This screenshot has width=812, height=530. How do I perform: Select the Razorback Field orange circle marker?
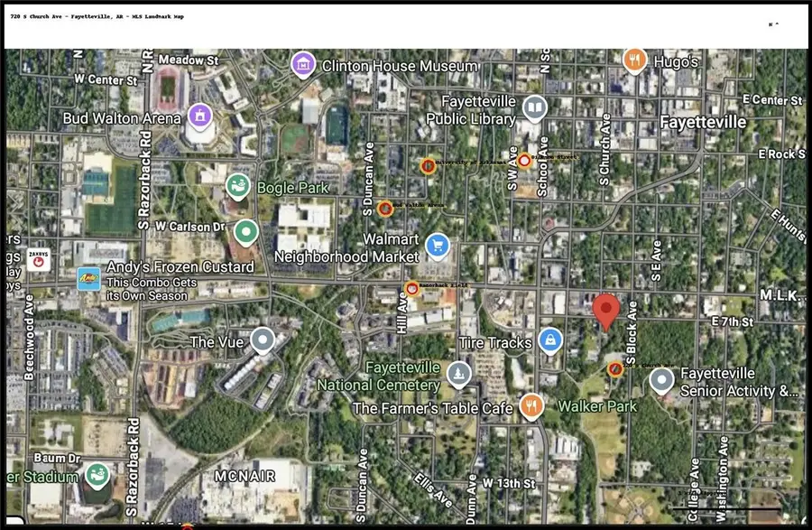[x=412, y=289]
